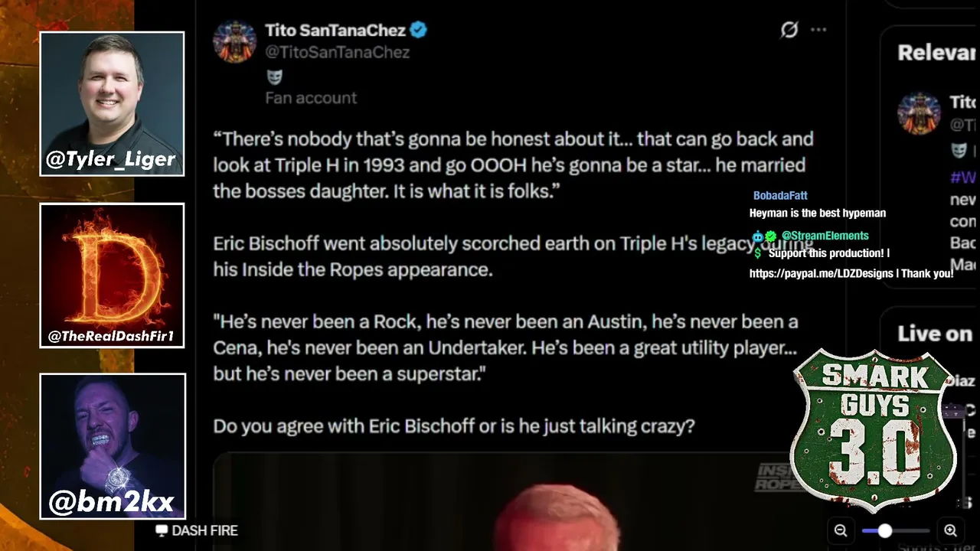Screen dimensions: 980x551
Task: Open the @TitoSanTanaChez handle link
Action: pos(338,52)
